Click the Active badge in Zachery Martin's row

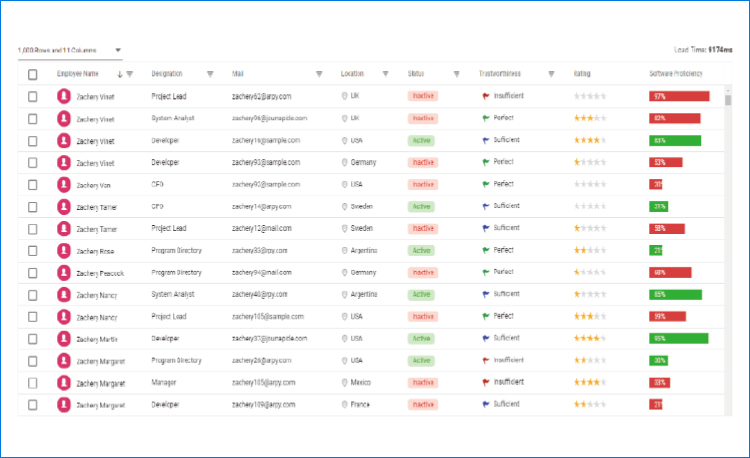(x=421, y=338)
